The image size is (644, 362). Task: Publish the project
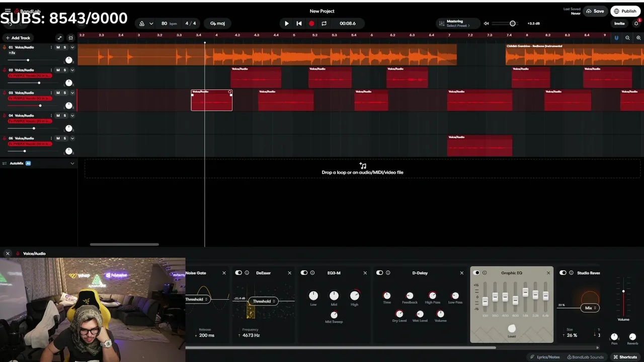point(624,11)
